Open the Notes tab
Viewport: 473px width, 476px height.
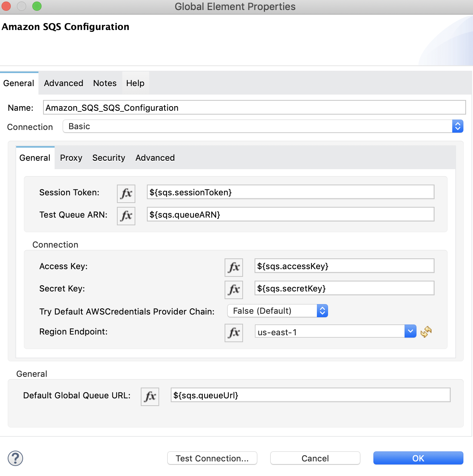[105, 83]
